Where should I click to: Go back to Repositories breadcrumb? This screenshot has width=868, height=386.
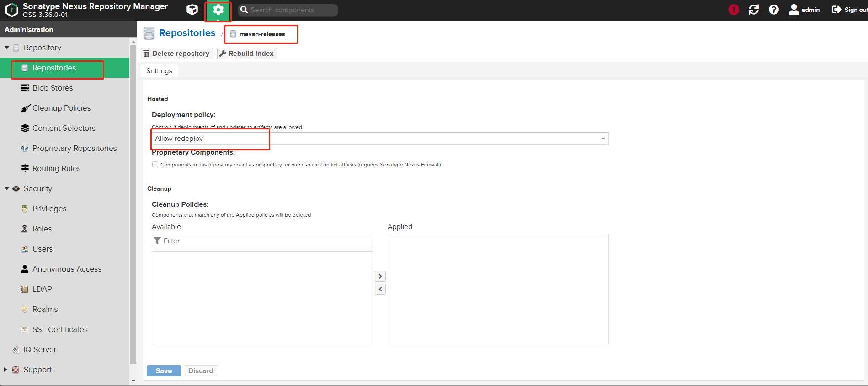pyautogui.click(x=187, y=33)
